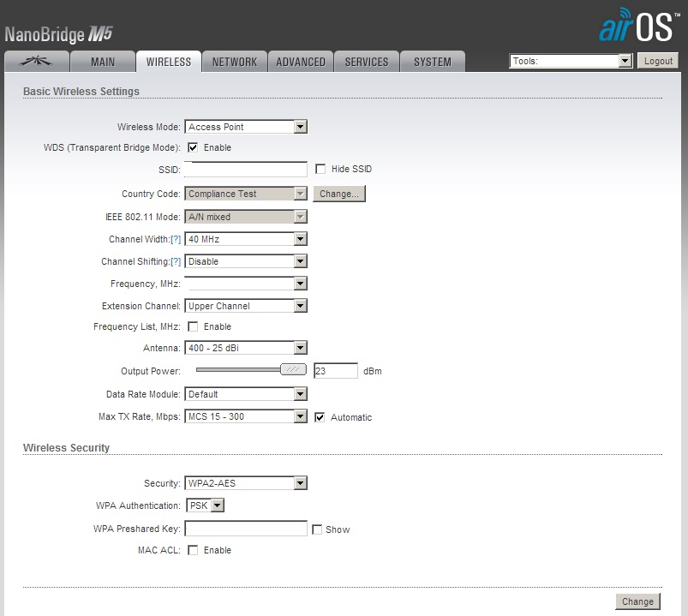Viewport: 688px width, 616px height.
Task: Click the Output Power slider handle
Action: click(293, 369)
